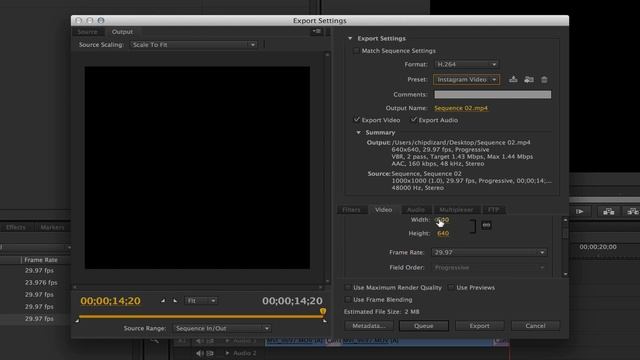The width and height of the screenshot is (640, 360).
Task: Click in the Comments input field
Action: 493,95
